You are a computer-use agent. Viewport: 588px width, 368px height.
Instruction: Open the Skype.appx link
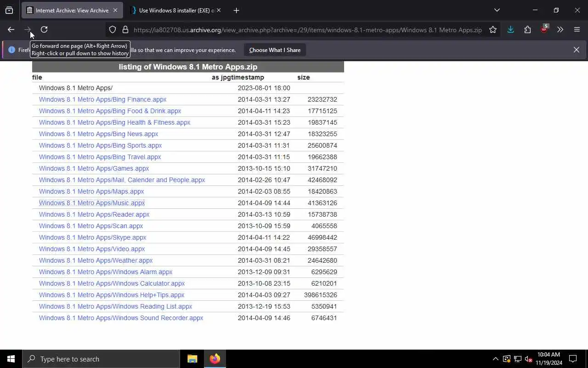[92, 237]
